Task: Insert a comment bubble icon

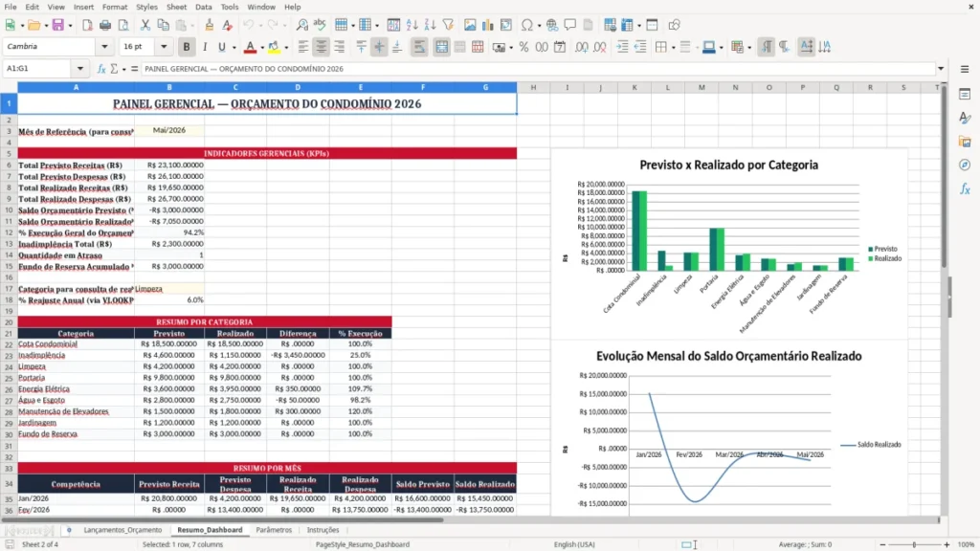Action: point(570,25)
